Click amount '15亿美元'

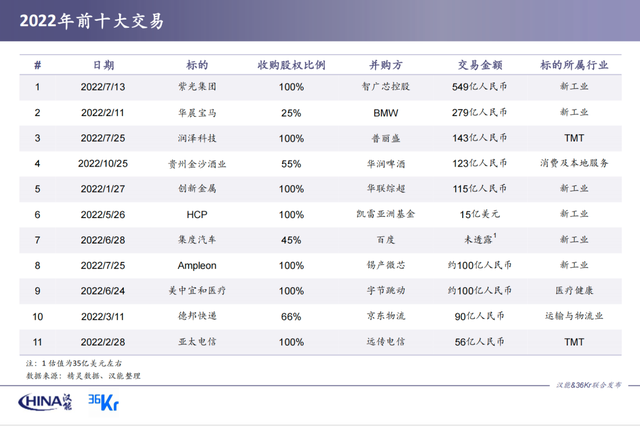480,214
